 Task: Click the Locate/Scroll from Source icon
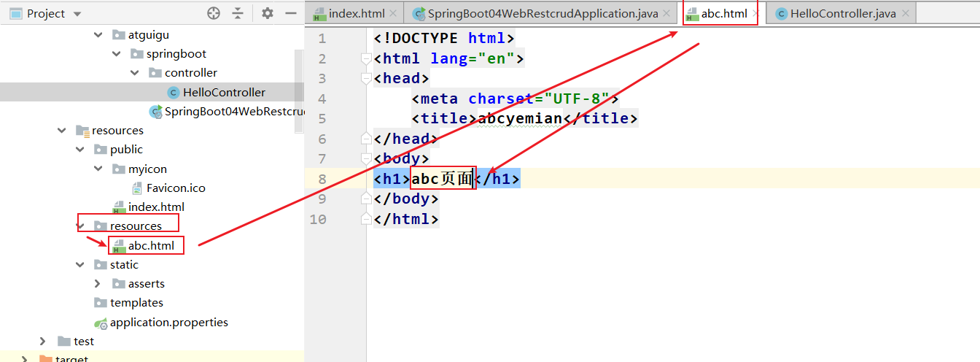pos(214,13)
